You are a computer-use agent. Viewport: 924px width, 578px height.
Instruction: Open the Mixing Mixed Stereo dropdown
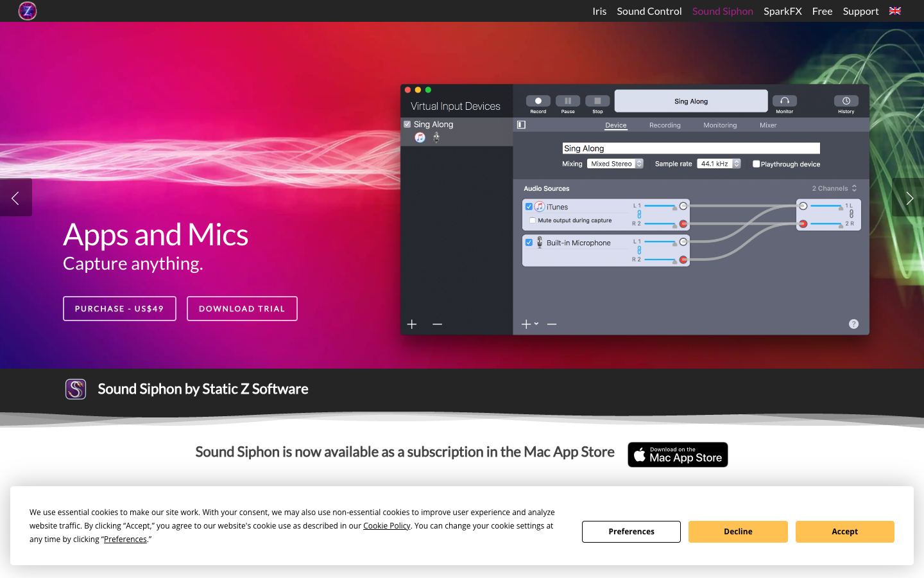(x=615, y=164)
